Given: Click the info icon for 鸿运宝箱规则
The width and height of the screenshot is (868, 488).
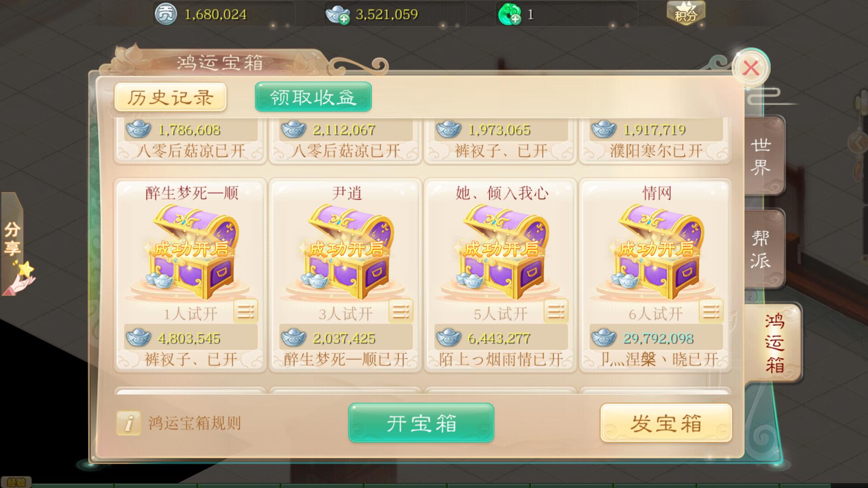Looking at the screenshot, I should [129, 423].
